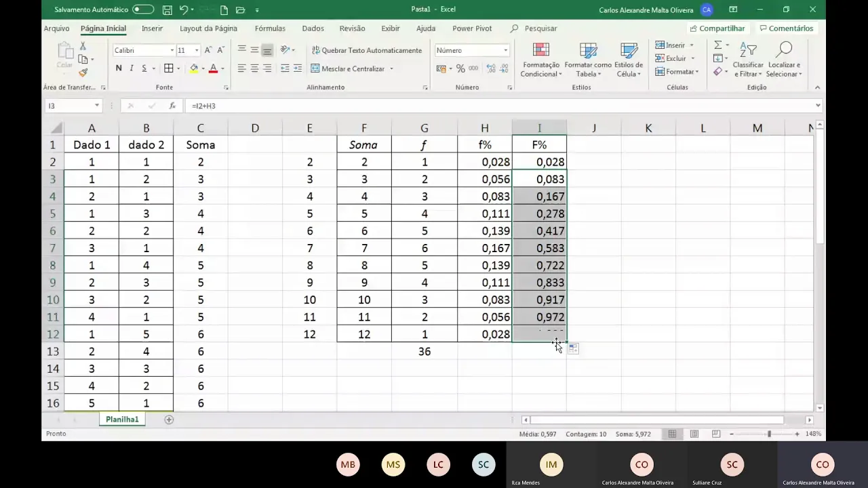Click the Cut scissors icon
This screenshot has height=488, width=868.
[83, 46]
